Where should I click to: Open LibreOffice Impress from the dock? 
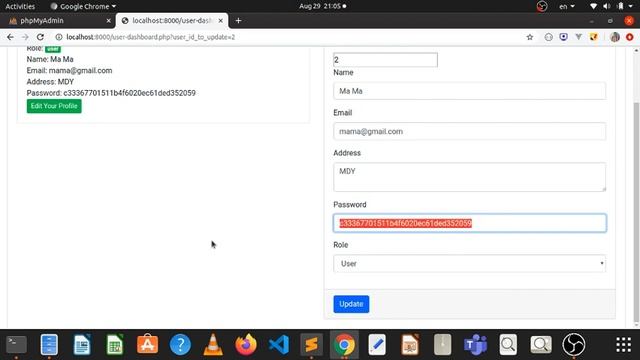(410, 345)
